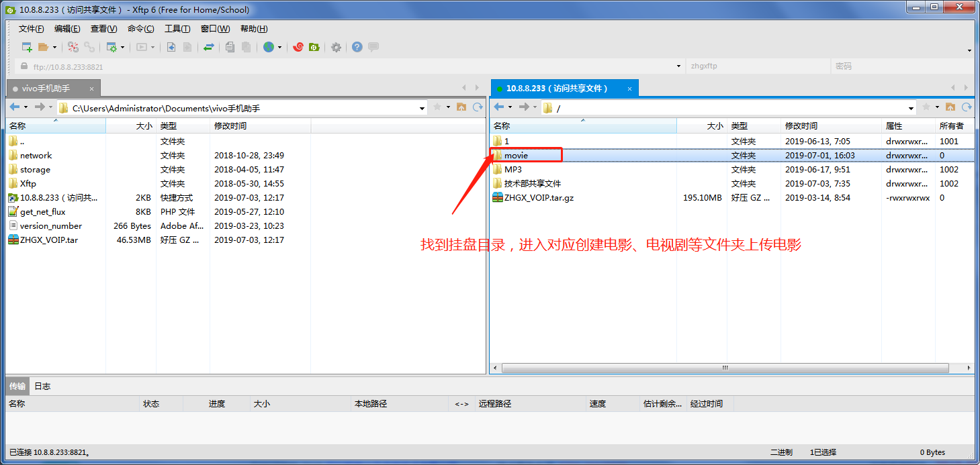Launch Xshell via the red swirl icon

298,47
